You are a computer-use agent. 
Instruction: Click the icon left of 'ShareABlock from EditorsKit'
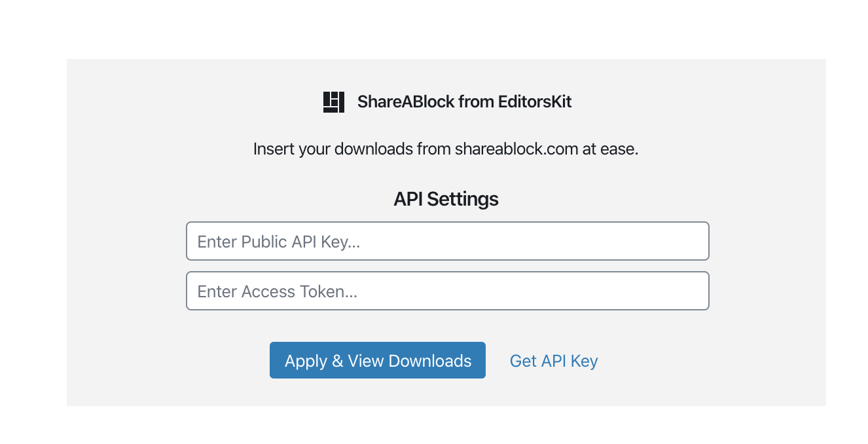333,102
